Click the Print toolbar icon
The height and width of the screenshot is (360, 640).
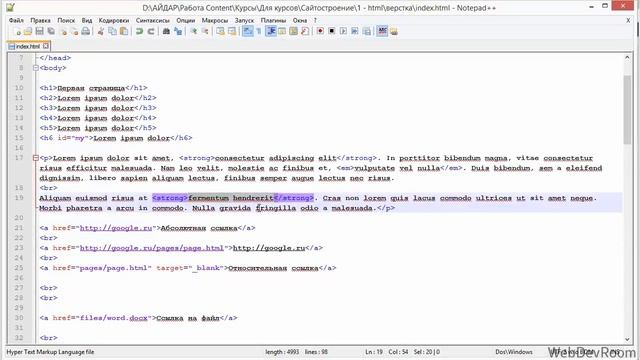[x=86, y=31]
